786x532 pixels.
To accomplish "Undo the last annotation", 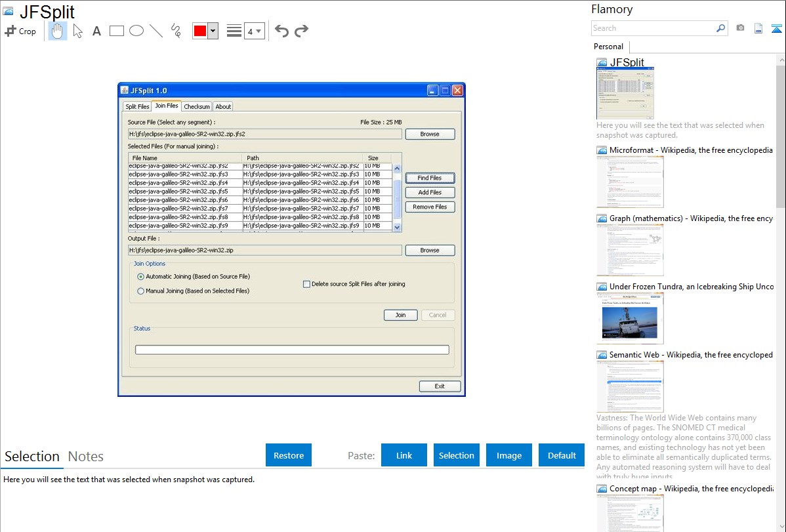I will coord(281,31).
